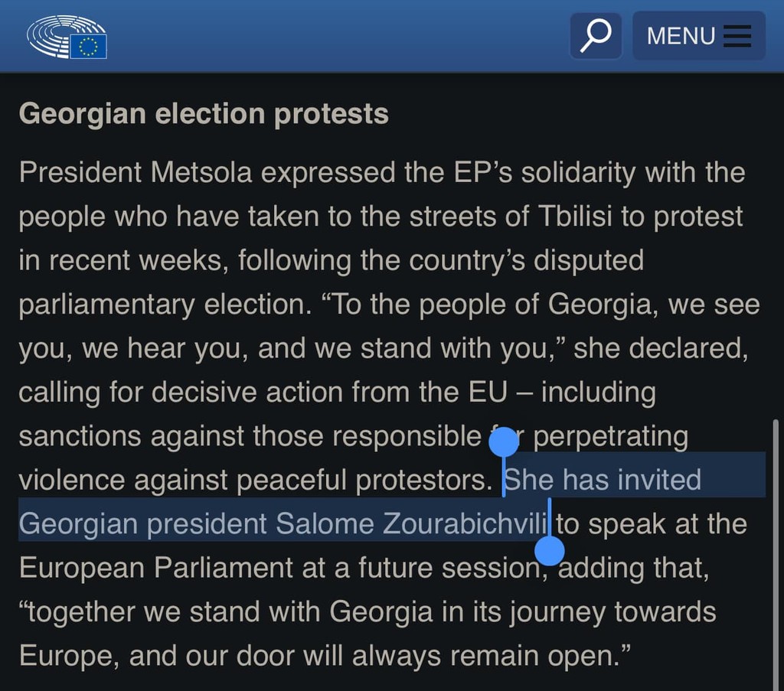The image size is (784, 691).
Task: Tap the highlighted "She has invited" text
Action: point(603,480)
